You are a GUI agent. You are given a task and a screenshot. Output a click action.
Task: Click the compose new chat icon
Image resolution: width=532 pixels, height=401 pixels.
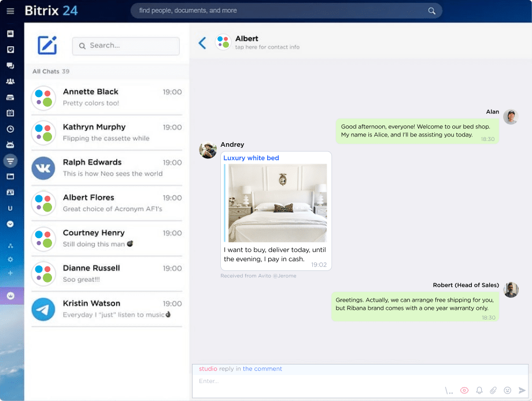[47, 45]
